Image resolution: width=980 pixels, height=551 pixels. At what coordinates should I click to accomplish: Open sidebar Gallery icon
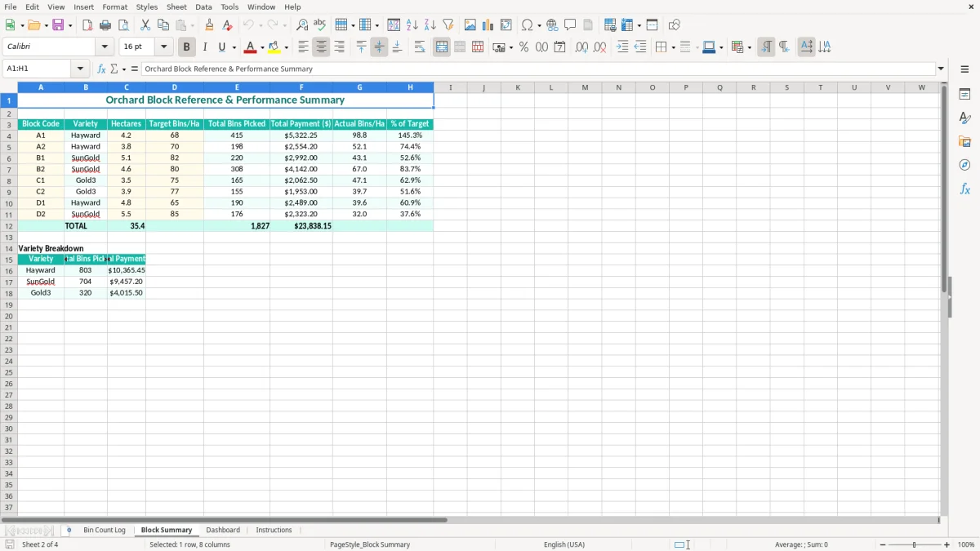coord(964,142)
